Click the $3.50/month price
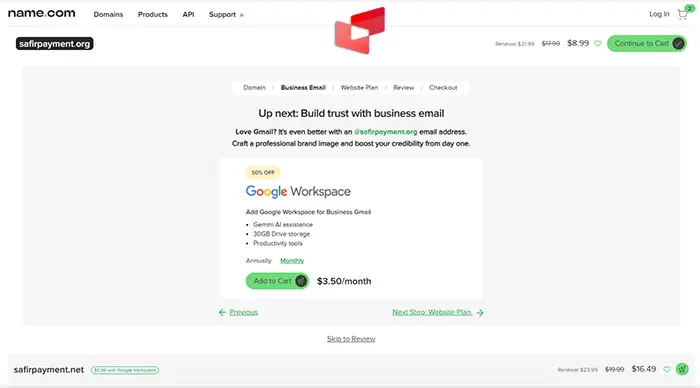 click(344, 281)
